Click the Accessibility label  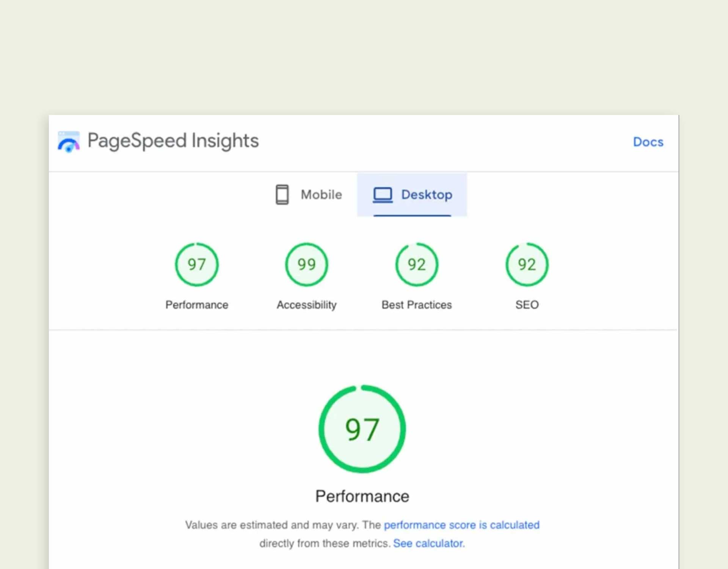pyautogui.click(x=307, y=305)
